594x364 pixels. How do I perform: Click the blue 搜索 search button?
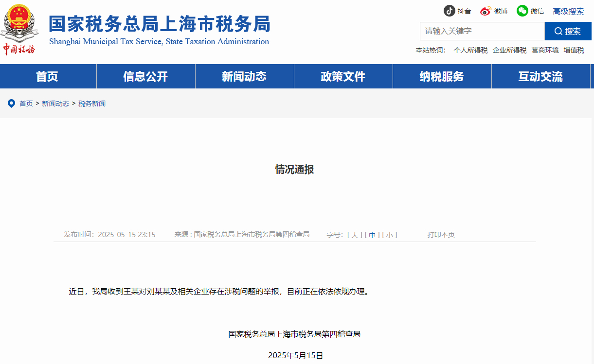568,31
